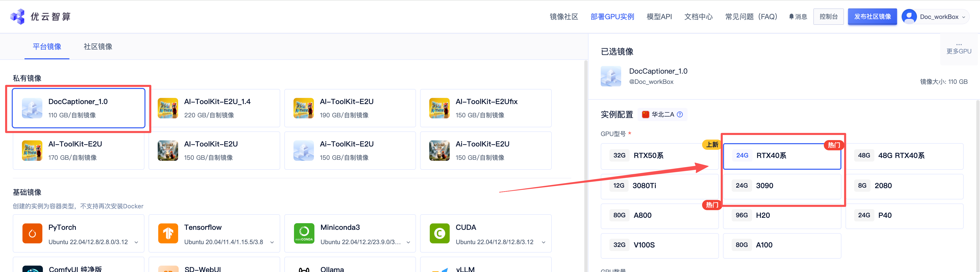
Task: Select the Tensorflow base image icon
Action: pos(168,233)
